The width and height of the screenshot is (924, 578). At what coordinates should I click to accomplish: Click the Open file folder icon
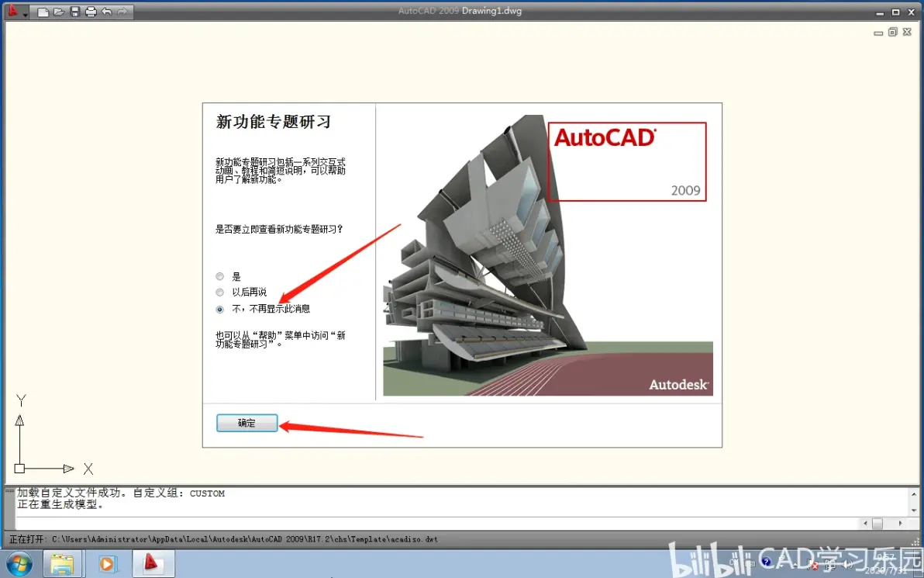click(x=59, y=12)
